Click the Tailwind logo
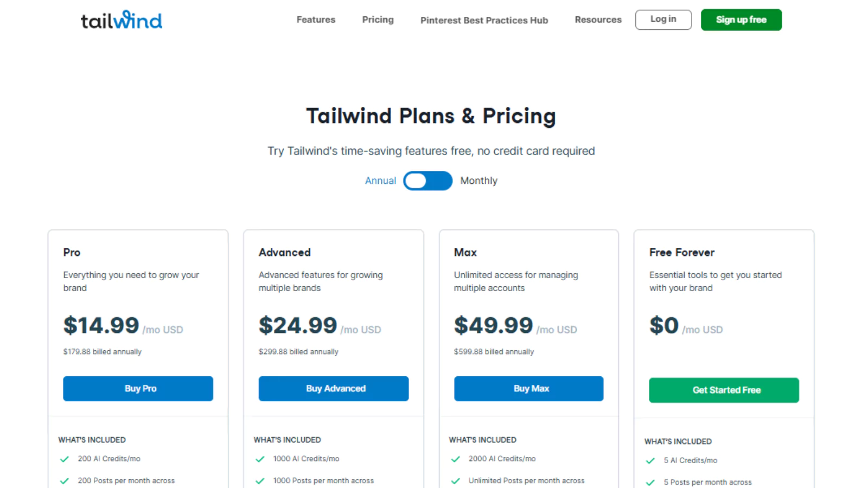Viewport: 868px width, 488px height. (122, 20)
